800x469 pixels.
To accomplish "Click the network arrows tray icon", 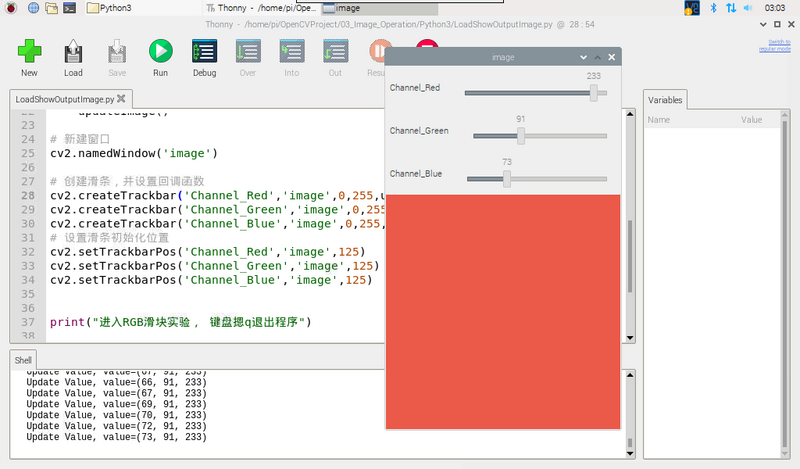I will tap(731, 8).
